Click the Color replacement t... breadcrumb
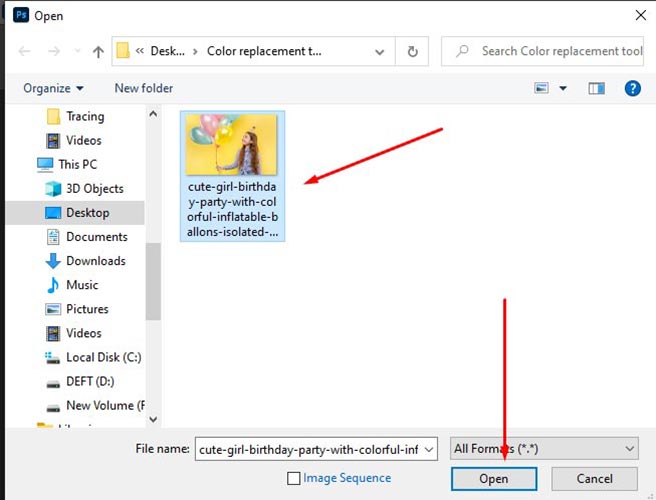 pyautogui.click(x=264, y=51)
